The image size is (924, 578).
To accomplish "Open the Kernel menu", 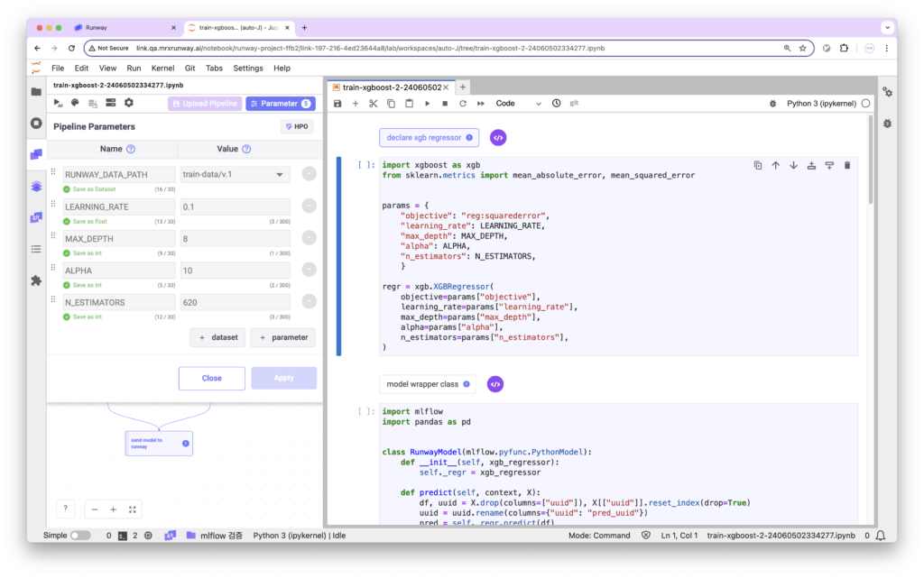I will (162, 69).
